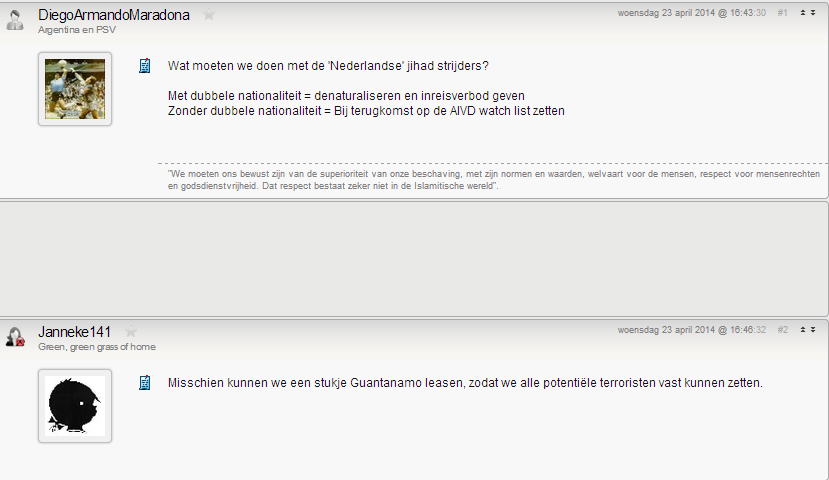Click the up arrow on post #2
The width and height of the screenshot is (829, 480).
803,330
